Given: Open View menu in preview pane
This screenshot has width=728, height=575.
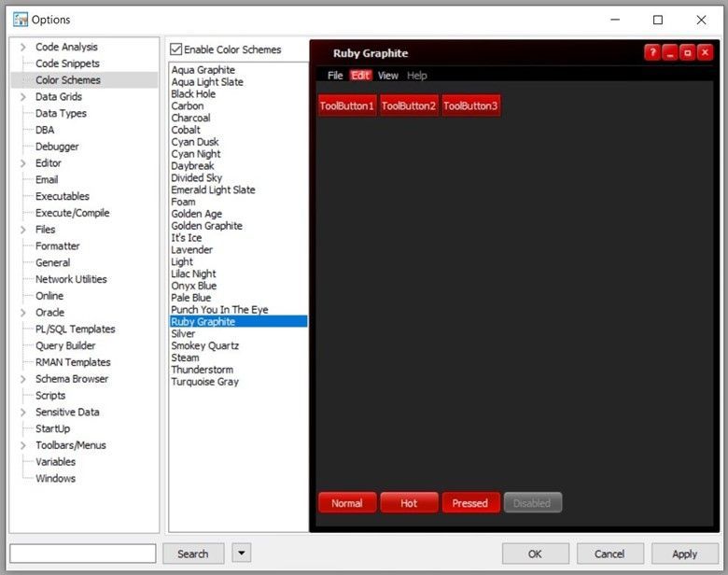Looking at the screenshot, I should click(387, 76).
